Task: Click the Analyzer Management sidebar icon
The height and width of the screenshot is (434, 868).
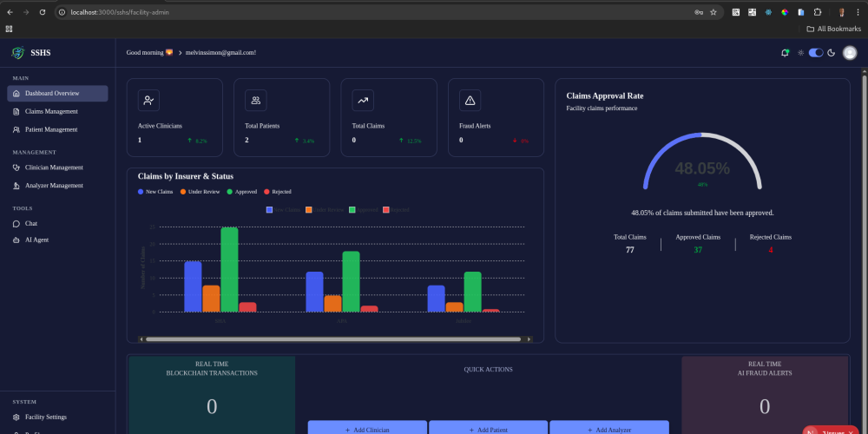Action: (17, 186)
